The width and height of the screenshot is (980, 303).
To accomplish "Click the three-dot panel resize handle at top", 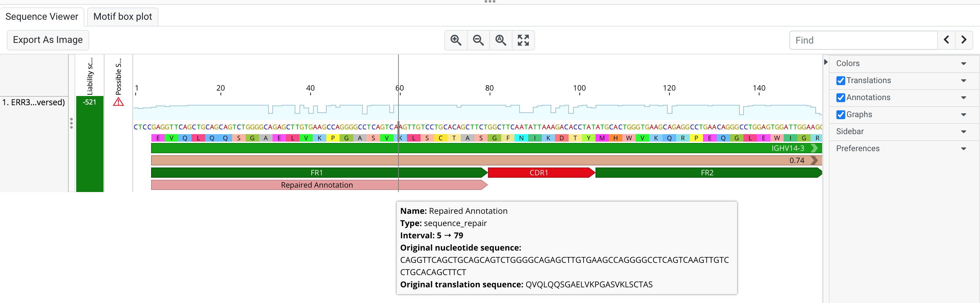I will (x=490, y=1).
